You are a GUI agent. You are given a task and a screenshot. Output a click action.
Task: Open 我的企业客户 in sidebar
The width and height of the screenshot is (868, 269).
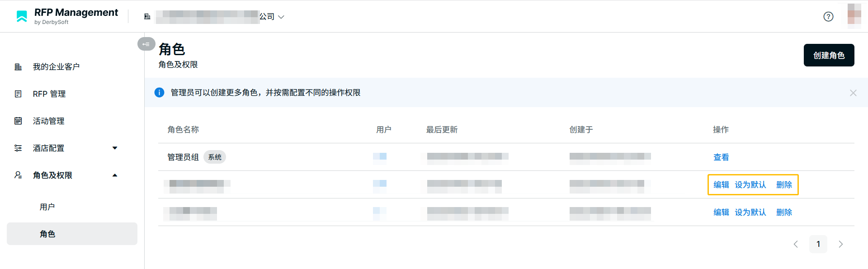point(56,67)
